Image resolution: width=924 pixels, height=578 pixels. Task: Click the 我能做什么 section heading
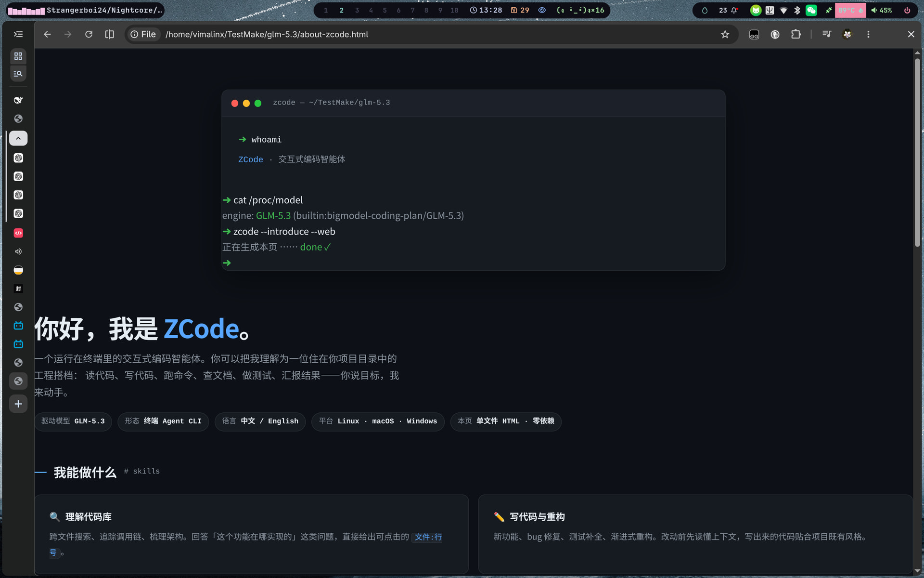coord(85,473)
